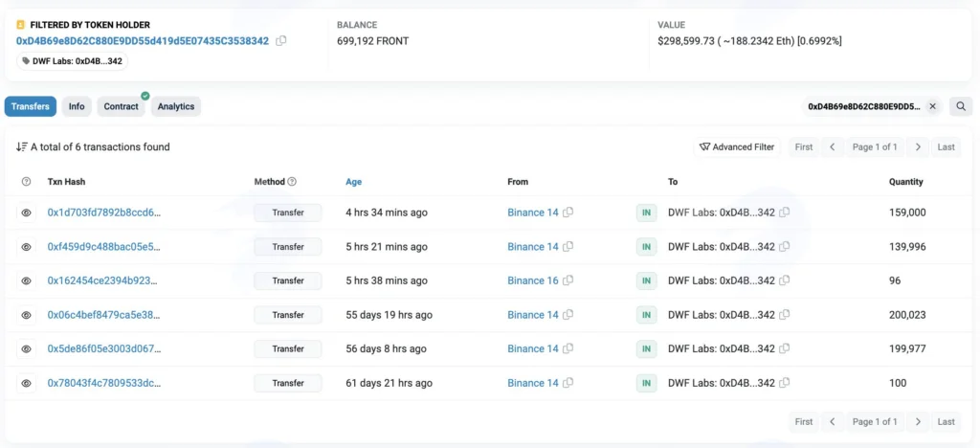Open Binance 14 link in 4 hrs 34 mins row
The height and width of the screenshot is (448, 980).
[533, 213]
